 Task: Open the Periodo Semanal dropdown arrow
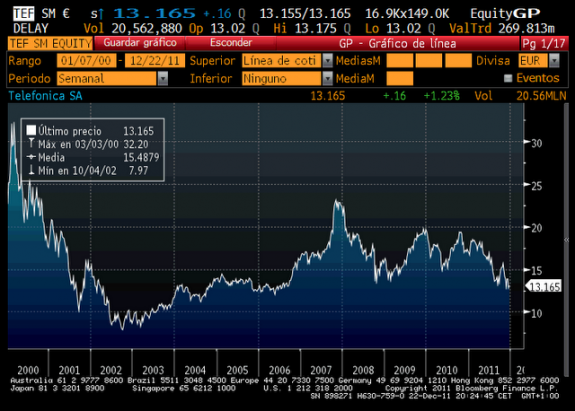163,78
